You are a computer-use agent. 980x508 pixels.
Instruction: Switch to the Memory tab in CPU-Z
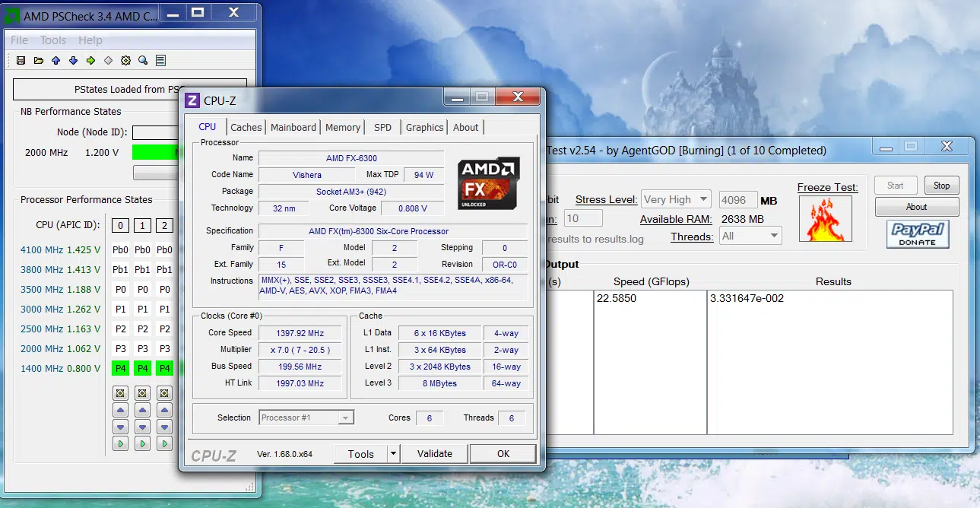coord(343,128)
